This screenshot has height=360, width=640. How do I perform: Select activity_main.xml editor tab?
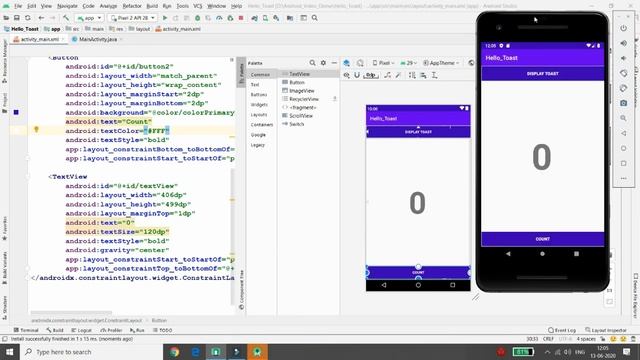point(40,39)
